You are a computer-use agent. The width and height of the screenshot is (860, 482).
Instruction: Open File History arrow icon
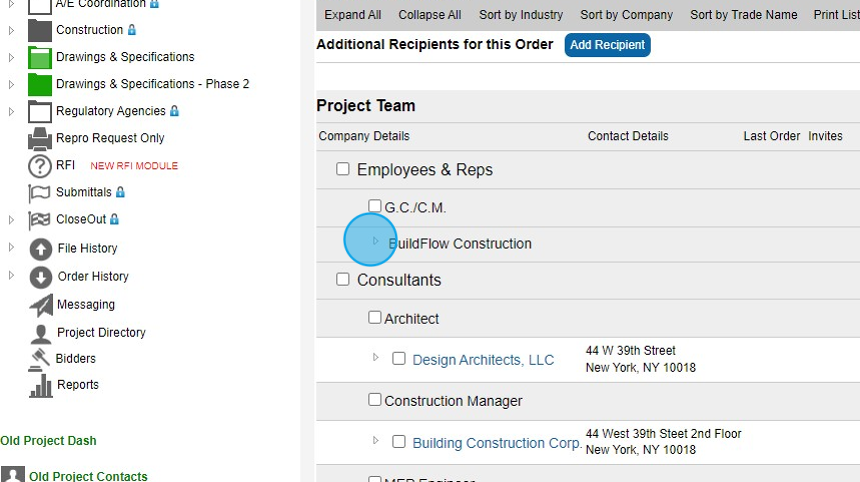click(x=40, y=248)
